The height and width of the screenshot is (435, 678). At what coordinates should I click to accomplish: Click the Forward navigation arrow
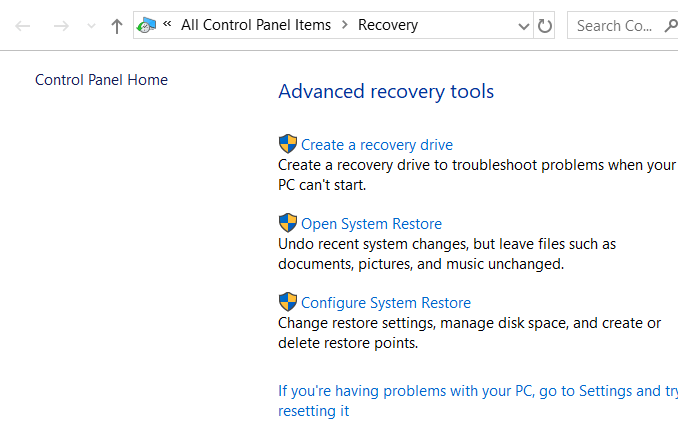[x=61, y=26]
